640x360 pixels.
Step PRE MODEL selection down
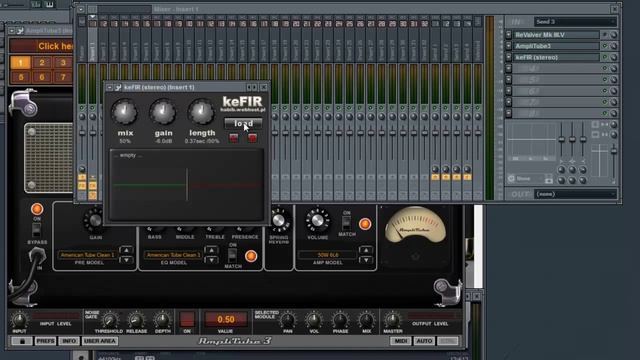tap(126, 260)
